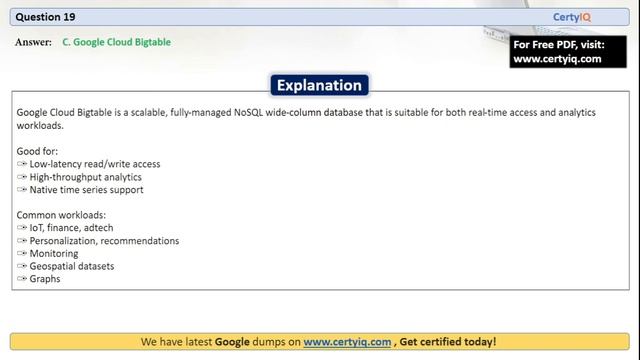The height and width of the screenshot is (360, 640).
Task: Click pointing-hand icon beside 'IoT, finance, adtech'
Action: (22, 227)
